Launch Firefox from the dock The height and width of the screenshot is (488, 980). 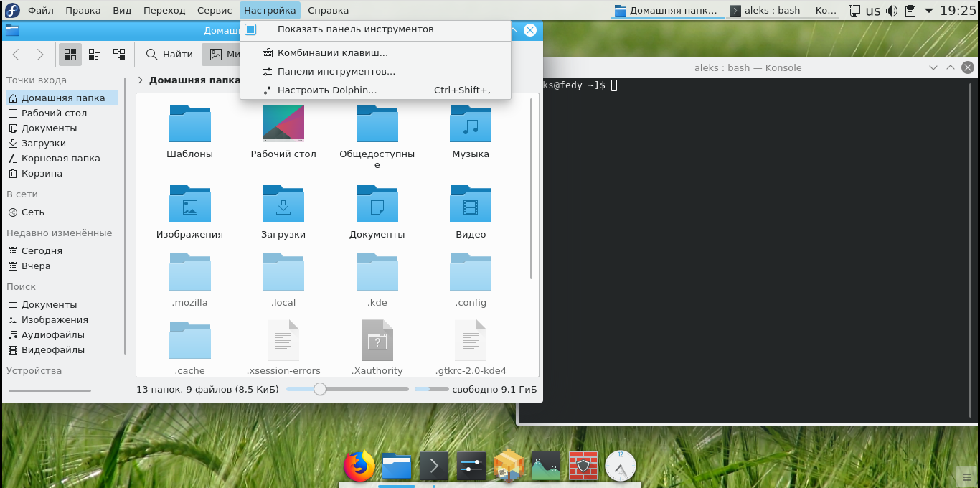pyautogui.click(x=359, y=466)
